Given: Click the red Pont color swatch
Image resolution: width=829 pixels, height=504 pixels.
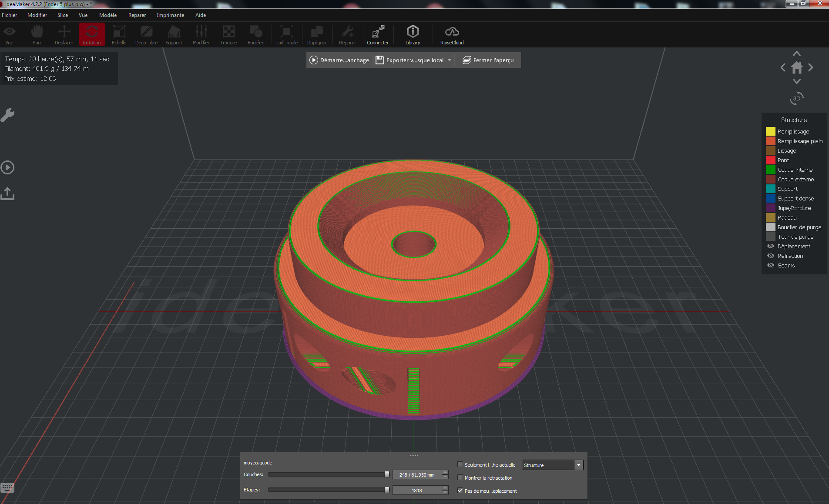Looking at the screenshot, I should pyautogui.click(x=771, y=160).
